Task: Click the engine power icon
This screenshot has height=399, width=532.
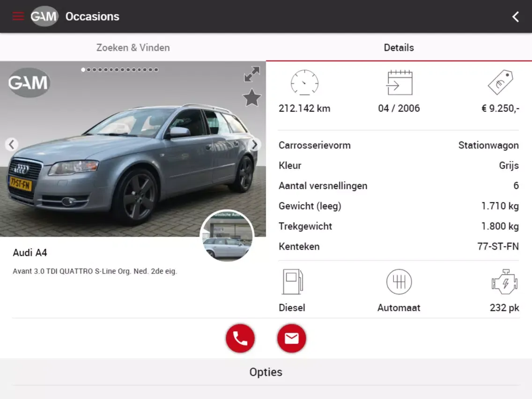Action: pos(504,282)
